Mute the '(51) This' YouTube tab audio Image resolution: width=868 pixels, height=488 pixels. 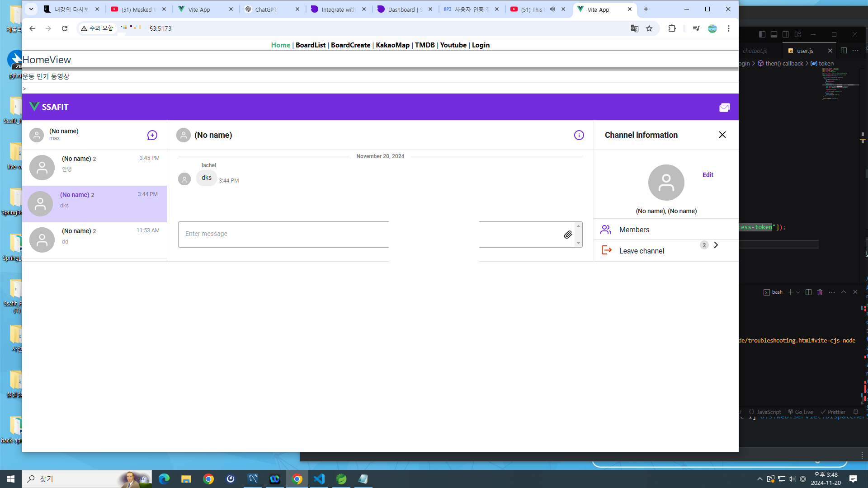tap(552, 9)
